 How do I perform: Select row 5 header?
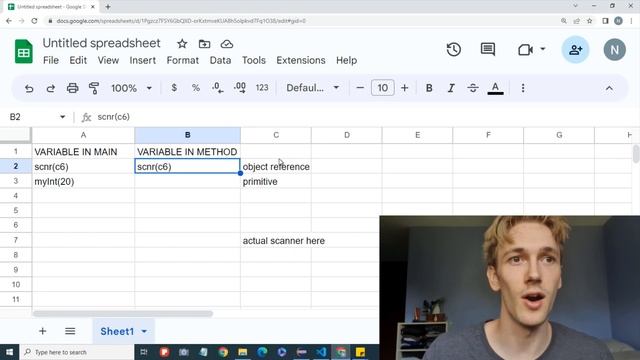point(16,211)
